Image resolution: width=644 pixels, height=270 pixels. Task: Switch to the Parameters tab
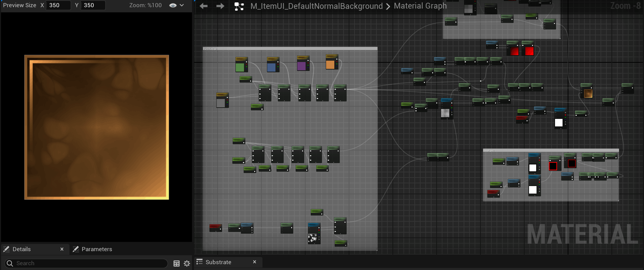[x=96, y=249]
